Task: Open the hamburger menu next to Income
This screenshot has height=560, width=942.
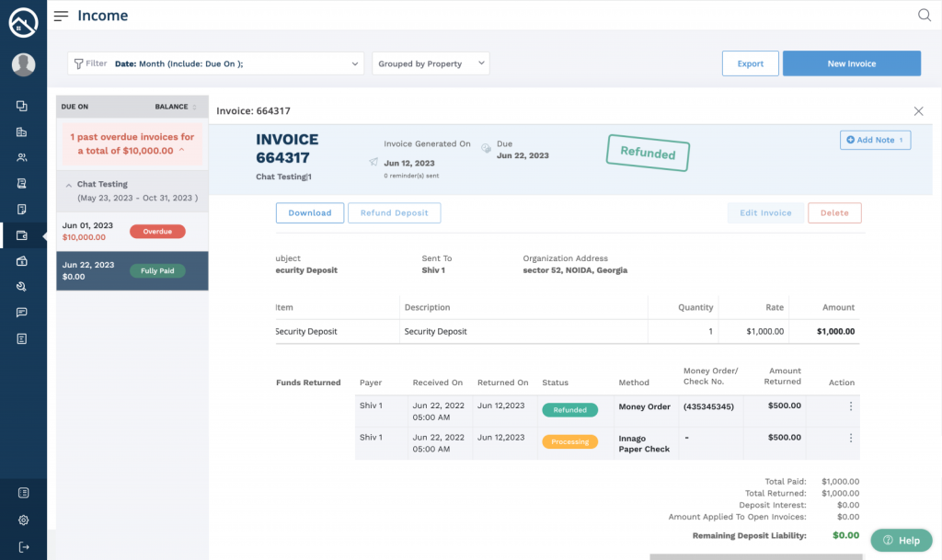Action: coord(61,16)
